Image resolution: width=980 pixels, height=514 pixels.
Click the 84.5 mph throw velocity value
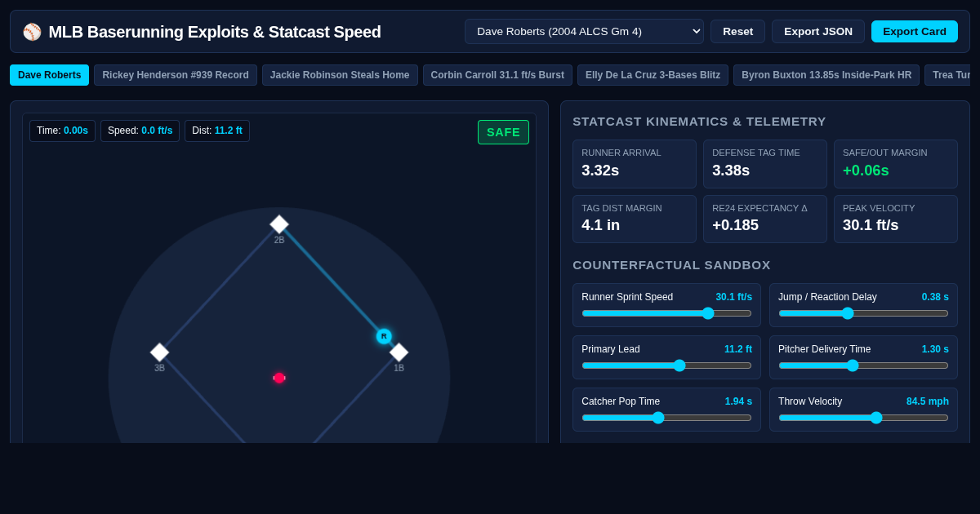pos(928,401)
